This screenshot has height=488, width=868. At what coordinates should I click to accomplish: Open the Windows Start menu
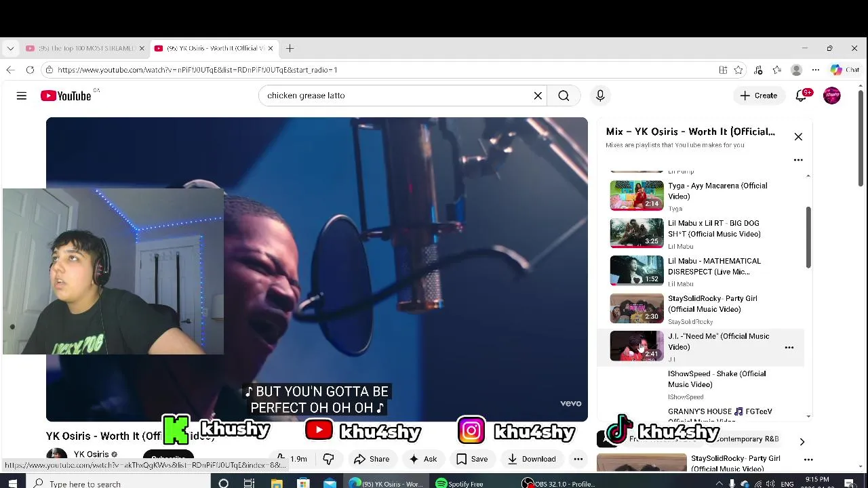12,483
